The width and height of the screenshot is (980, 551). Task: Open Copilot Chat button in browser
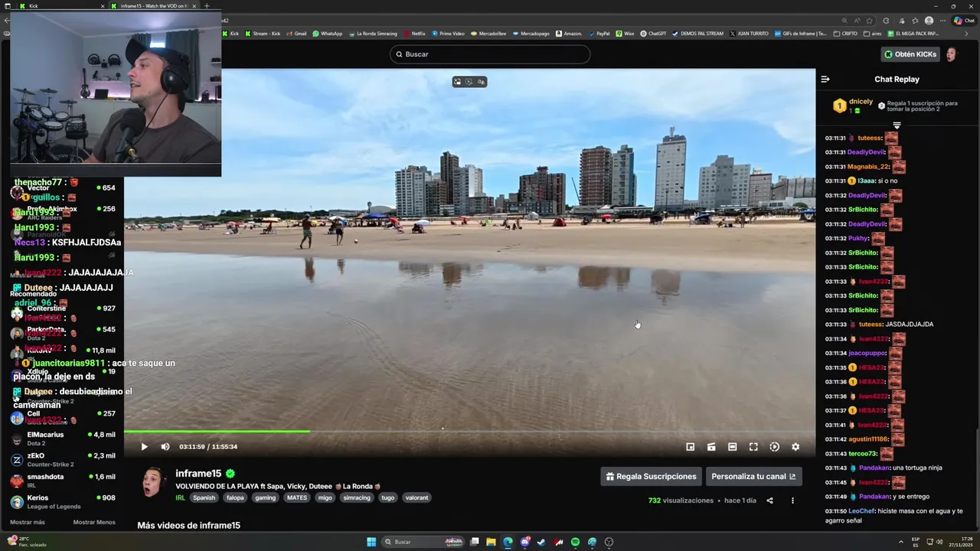(x=963, y=21)
